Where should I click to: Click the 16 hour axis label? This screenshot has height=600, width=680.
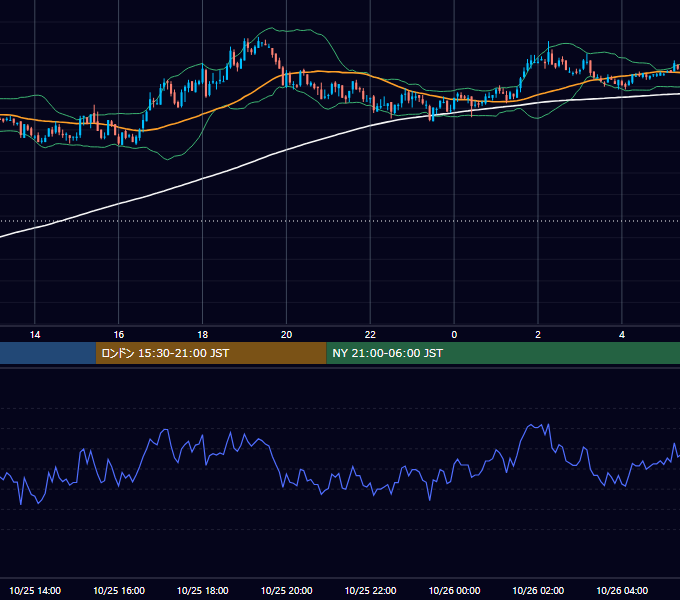click(x=118, y=335)
